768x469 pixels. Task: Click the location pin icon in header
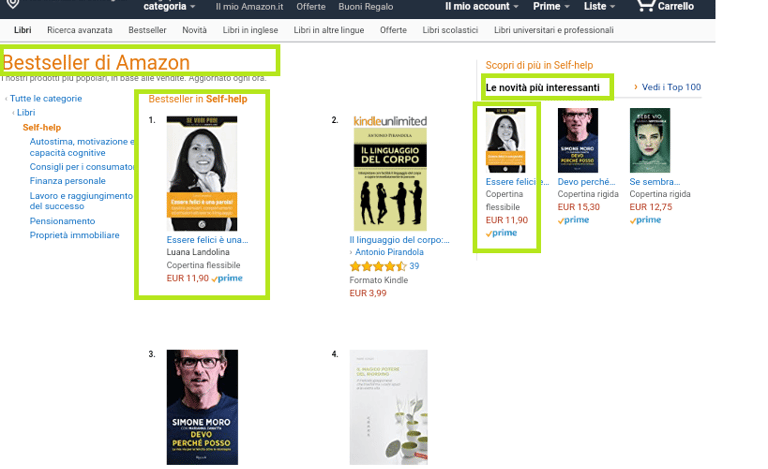pyautogui.click(x=13, y=4)
